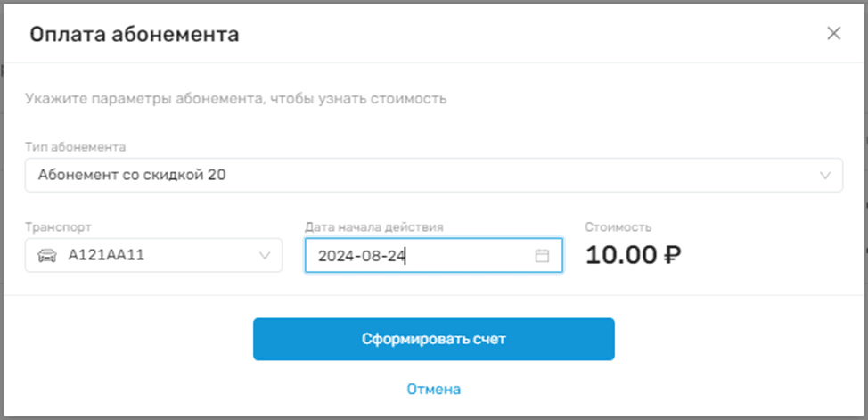868x420 pixels.
Task: Click the 'Транспорт' field label
Action: pyautogui.click(x=58, y=227)
